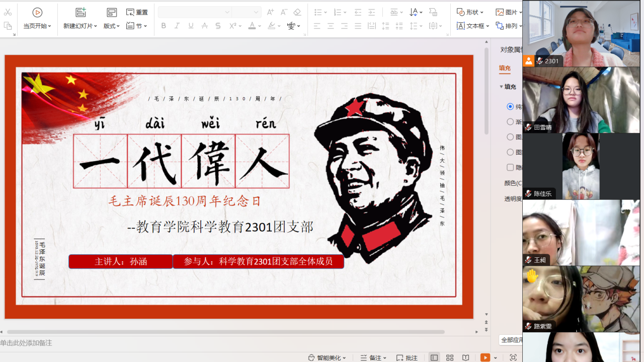Tick the hide background graphics checkbox
The image size is (644, 362).
click(x=510, y=167)
